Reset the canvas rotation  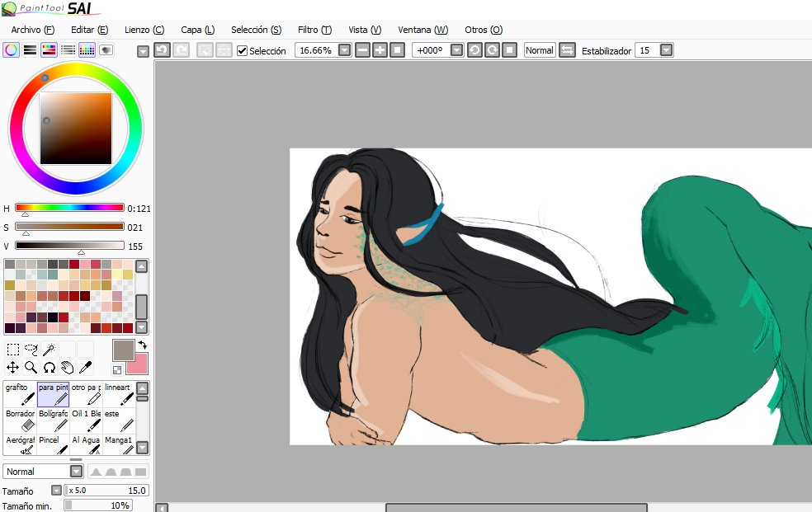click(510, 50)
